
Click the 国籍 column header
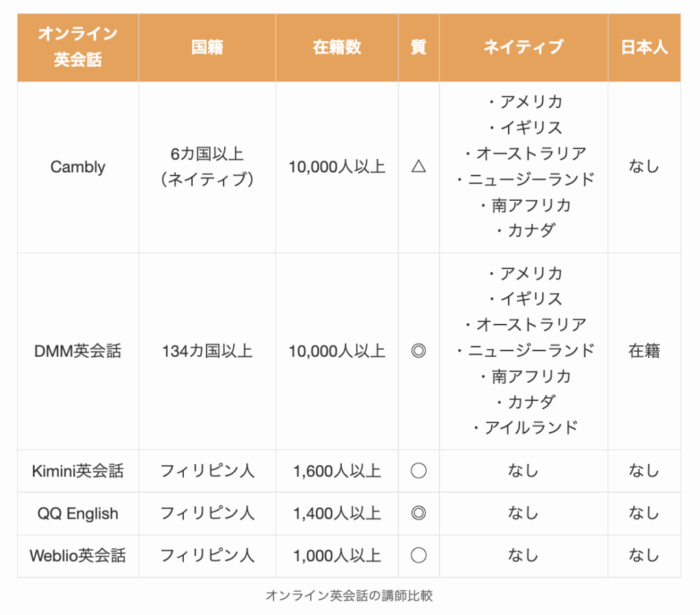click(x=207, y=47)
